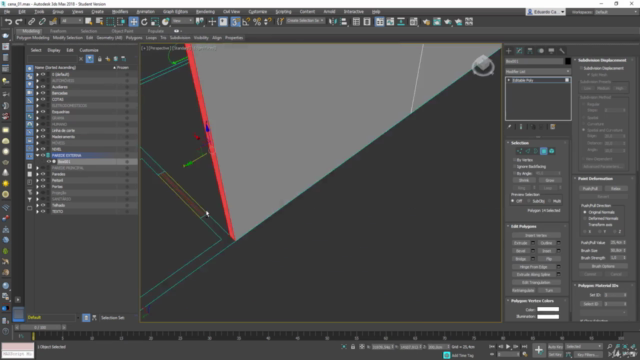Image resolution: width=640 pixels, height=360 pixels.
Task: Enable the By Angle checkbox
Action: click(x=514, y=173)
